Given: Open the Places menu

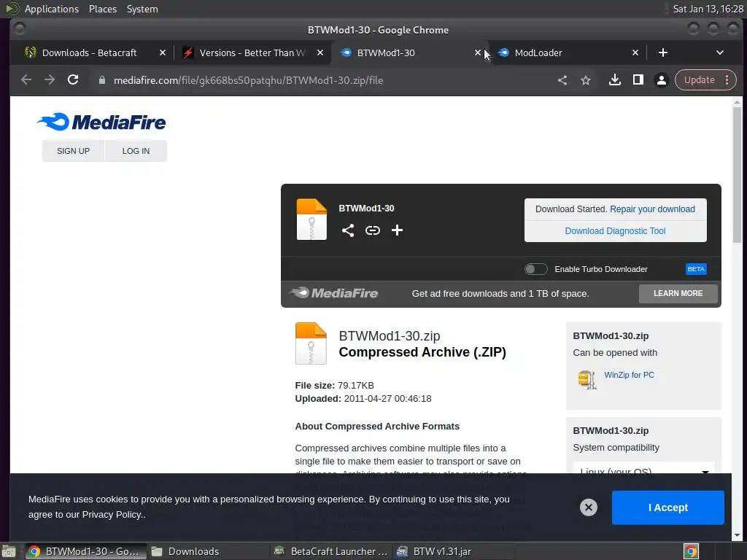Looking at the screenshot, I should tap(102, 9).
